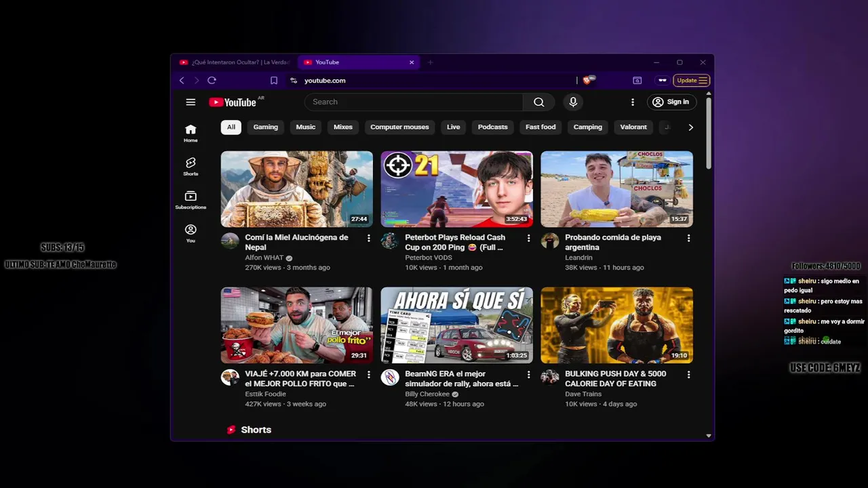The width and height of the screenshot is (868, 488).
Task: Click the YouTube search input field
Action: click(x=414, y=102)
